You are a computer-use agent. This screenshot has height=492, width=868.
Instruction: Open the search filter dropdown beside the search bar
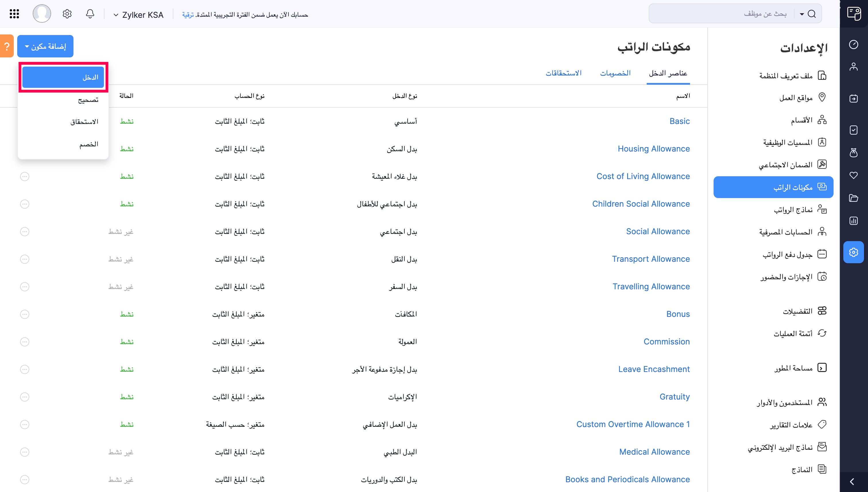click(801, 14)
